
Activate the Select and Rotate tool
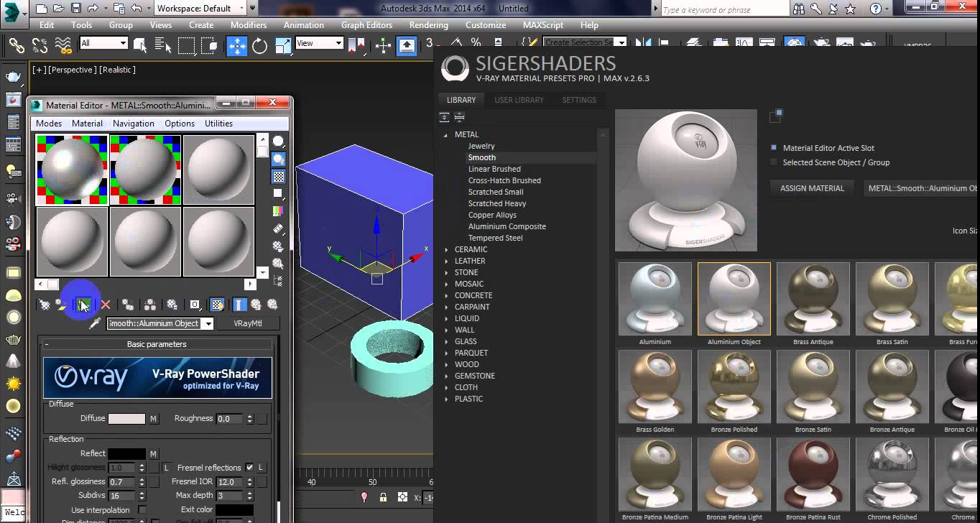(x=260, y=45)
